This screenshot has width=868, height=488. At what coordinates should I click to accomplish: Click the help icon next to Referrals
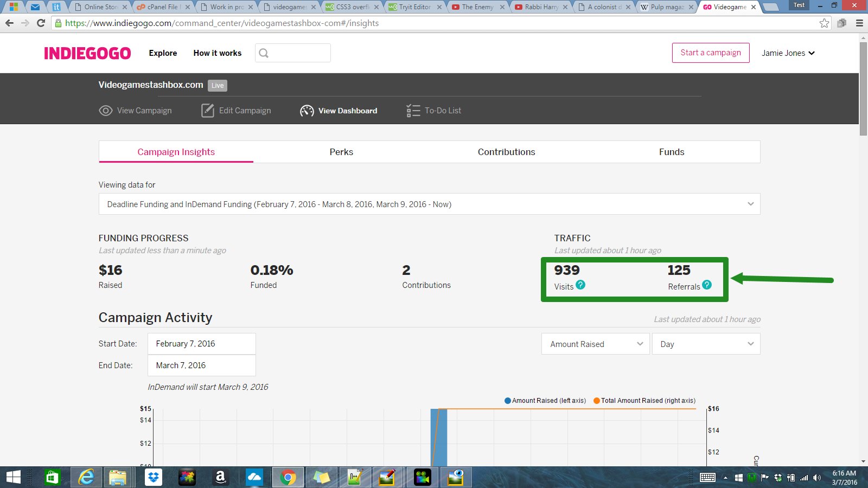click(x=707, y=285)
